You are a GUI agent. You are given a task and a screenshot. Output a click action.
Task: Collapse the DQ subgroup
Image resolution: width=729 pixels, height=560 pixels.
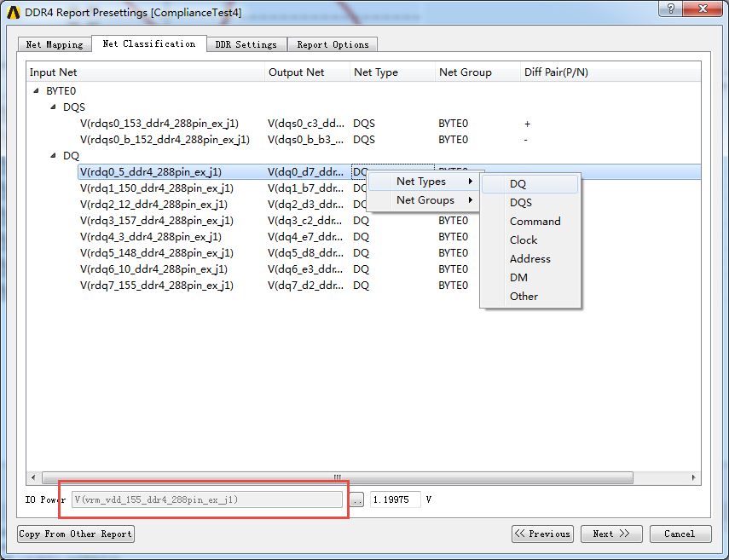tap(53, 156)
